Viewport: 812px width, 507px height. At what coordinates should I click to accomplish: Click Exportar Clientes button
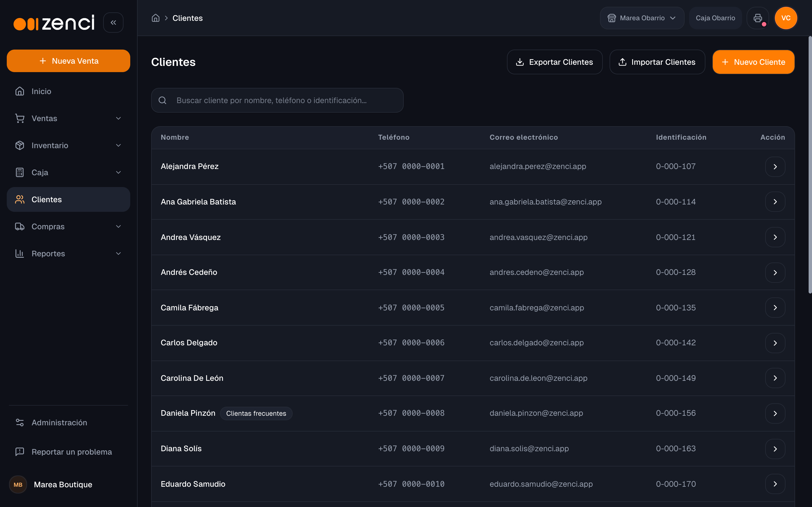555,62
